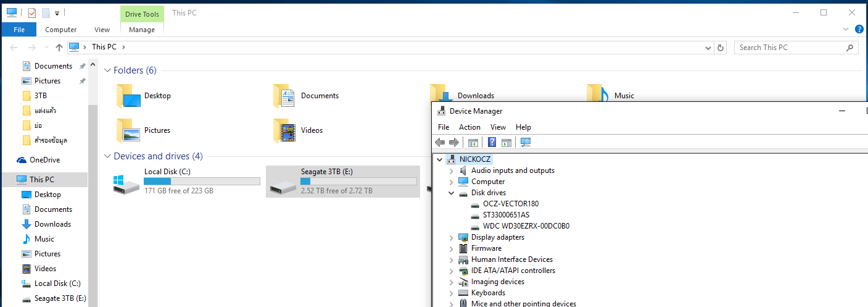The image size is (868, 307).
Task: Expand the Keyboards node
Action: click(452, 293)
